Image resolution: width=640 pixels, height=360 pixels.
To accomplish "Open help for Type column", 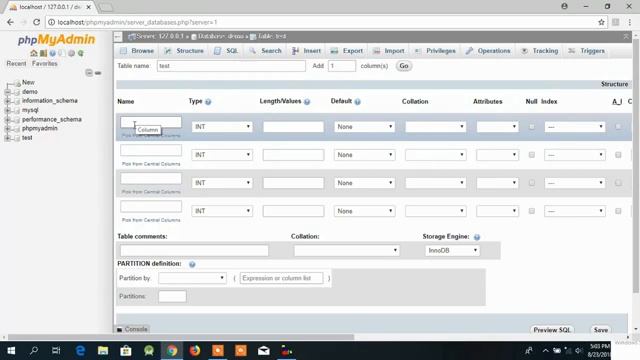I will pyautogui.click(x=208, y=102).
